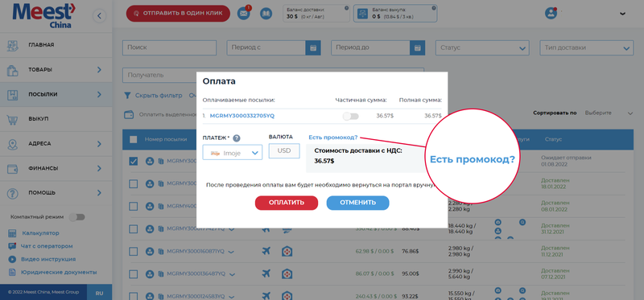Click recipient person icon in MGRMY300016087IYQ row
The width and height of the screenshot is (644, 300).
150,251
